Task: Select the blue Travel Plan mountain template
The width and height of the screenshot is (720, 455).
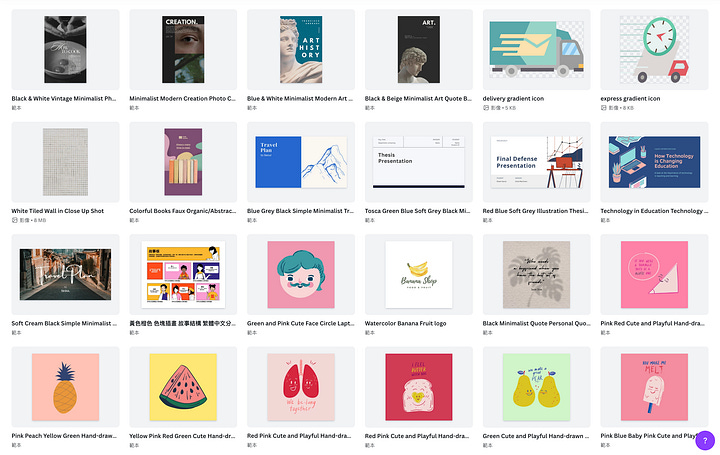Action: click(301, 162)
